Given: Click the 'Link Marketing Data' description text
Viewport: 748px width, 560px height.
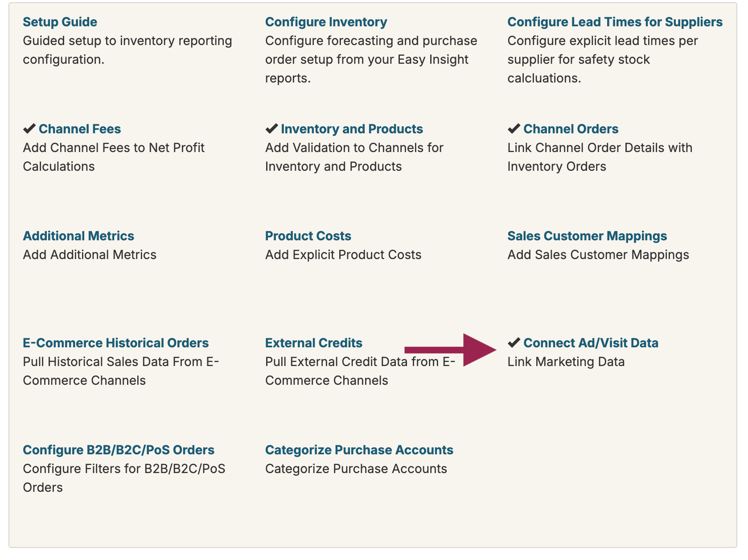Looking at the screenshot, I should coord(566,362).
